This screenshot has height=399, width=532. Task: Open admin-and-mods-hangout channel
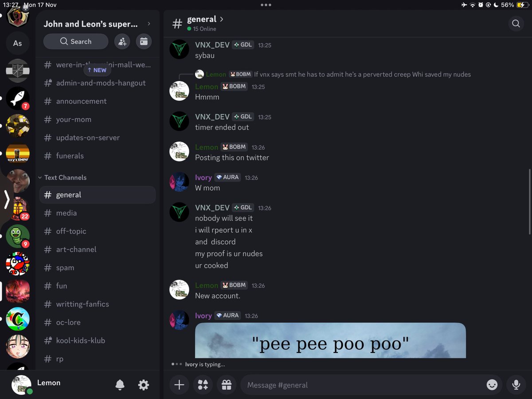click(98, 83)
